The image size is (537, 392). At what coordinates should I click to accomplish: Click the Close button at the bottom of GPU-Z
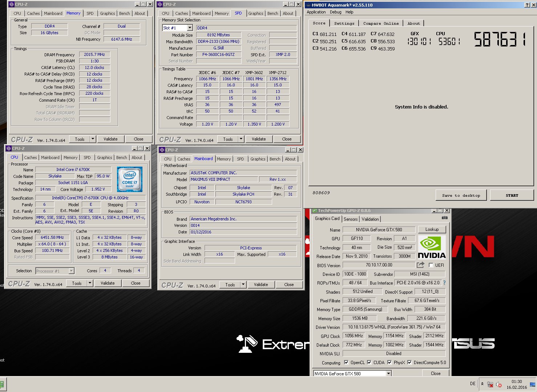click(x=436, y=373)
